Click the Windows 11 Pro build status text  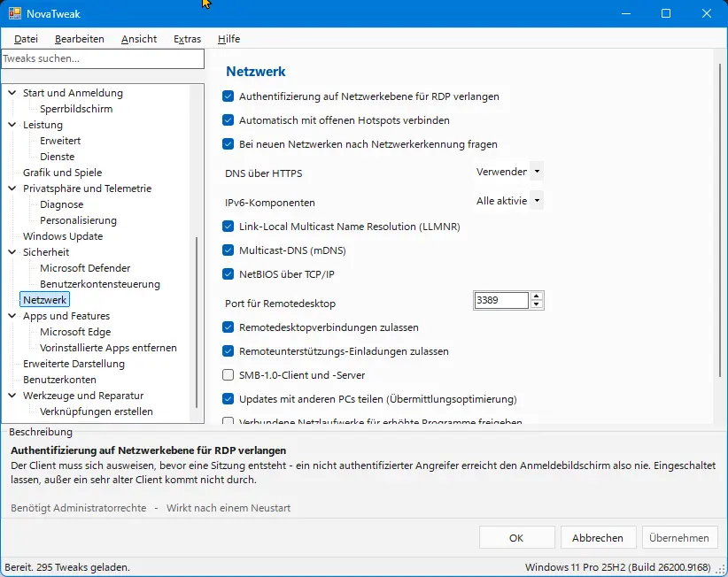click(x=618, y=567)
